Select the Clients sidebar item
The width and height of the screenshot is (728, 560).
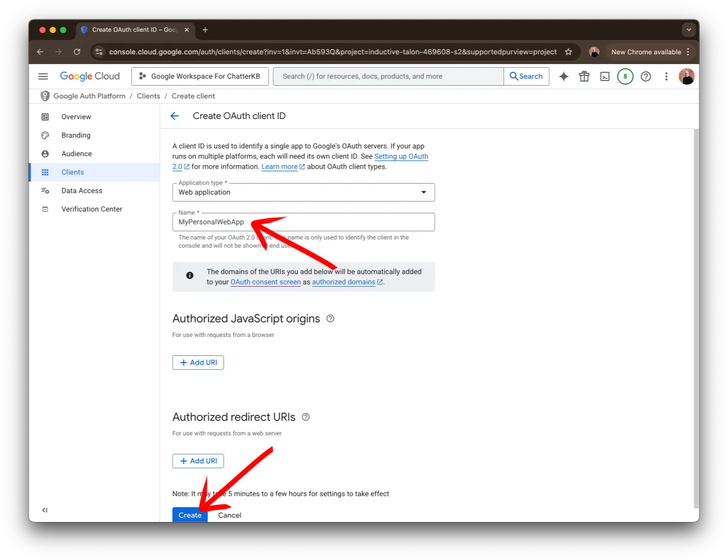point(94,172)
